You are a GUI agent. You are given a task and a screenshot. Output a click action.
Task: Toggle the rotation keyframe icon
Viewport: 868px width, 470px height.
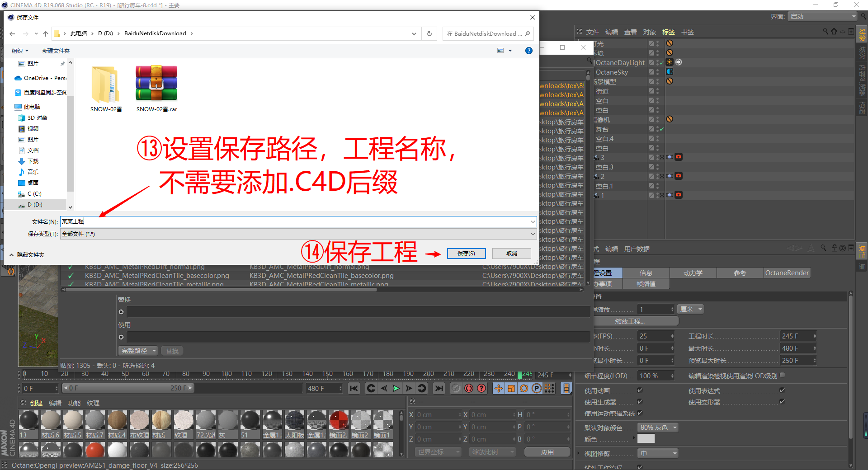[x=524, y=388]
